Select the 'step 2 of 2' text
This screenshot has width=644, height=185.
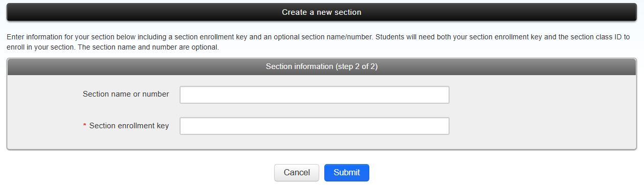click(x=356, y=66)
